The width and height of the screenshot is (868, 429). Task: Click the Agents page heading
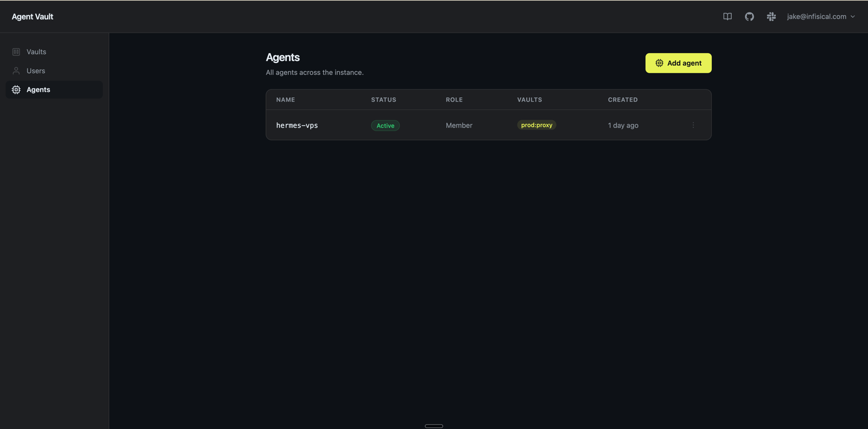point(283,58)
